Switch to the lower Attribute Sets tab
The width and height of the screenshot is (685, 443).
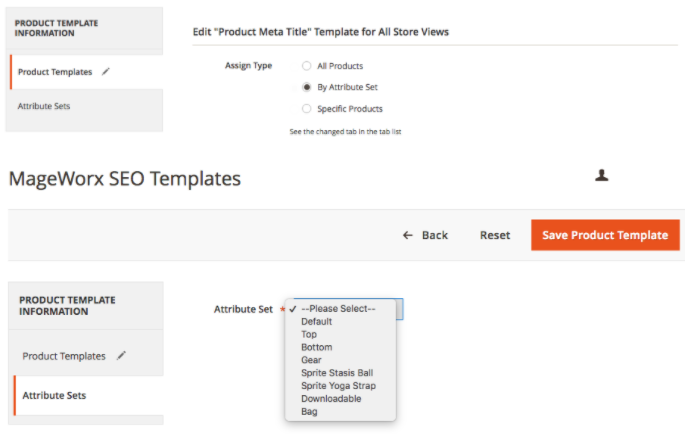54,396
